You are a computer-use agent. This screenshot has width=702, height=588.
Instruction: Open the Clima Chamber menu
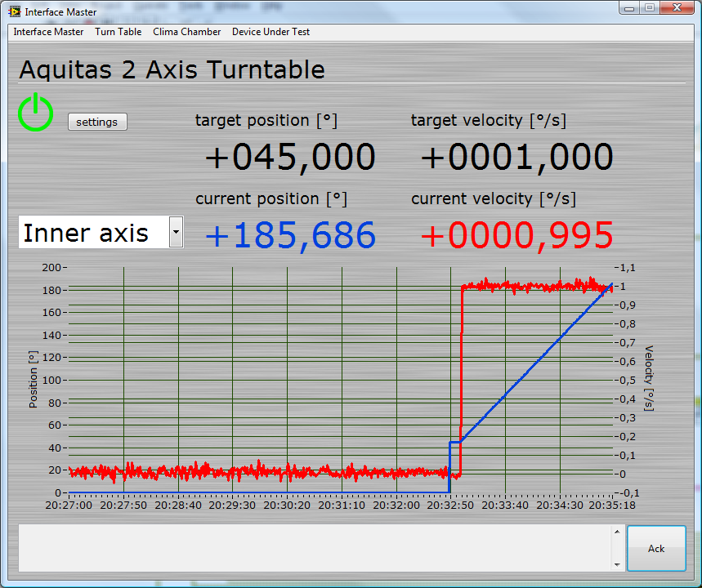[186, 32]
